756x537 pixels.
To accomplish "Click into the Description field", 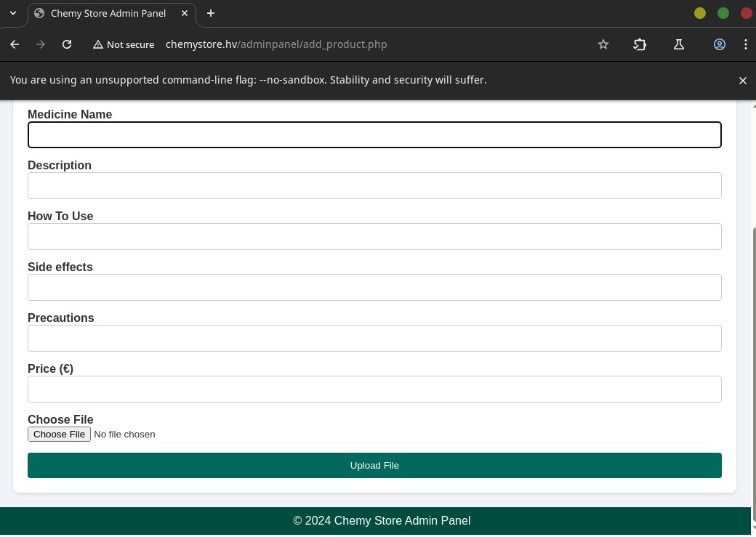I will (x=374, y=185).
